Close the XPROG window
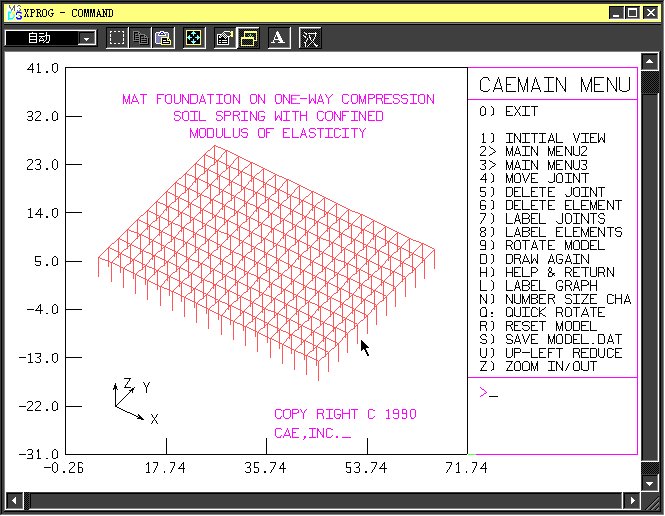665x516 pixels. (651, 13)
